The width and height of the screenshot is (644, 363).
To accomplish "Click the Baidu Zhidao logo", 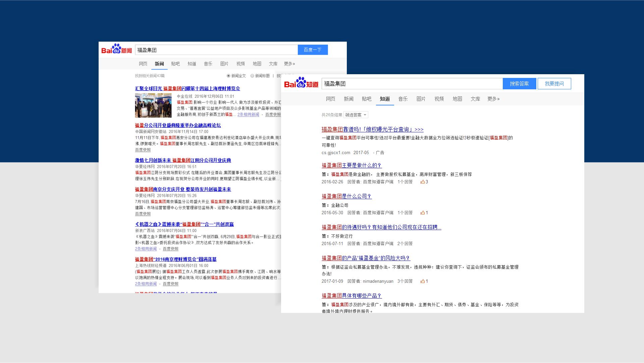I will pos(301,83).
